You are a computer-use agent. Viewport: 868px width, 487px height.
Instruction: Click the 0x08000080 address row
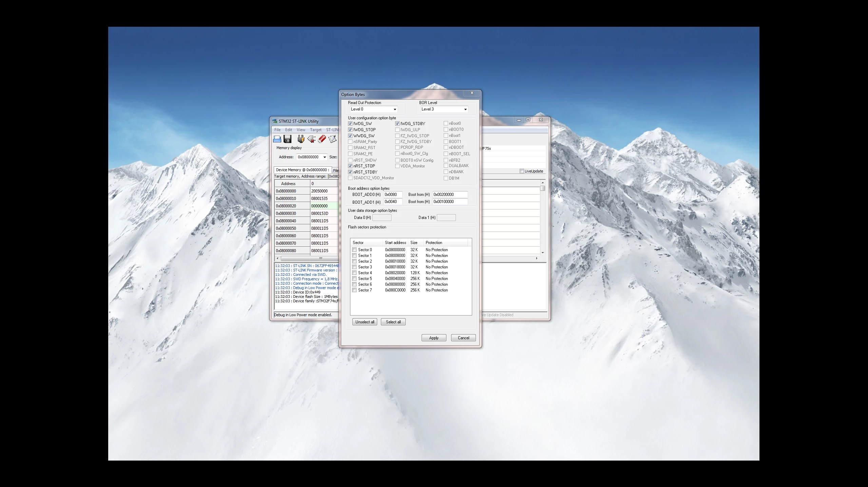tap(292, 251)
